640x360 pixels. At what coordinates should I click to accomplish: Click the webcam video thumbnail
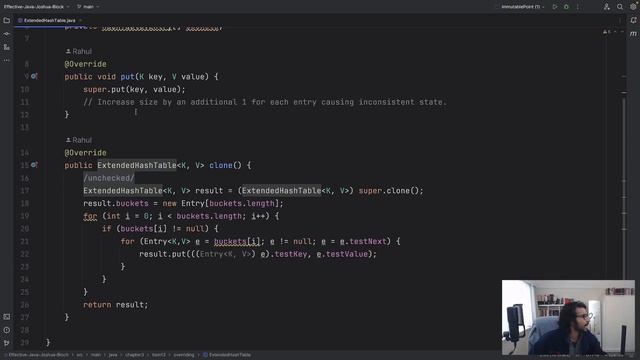[568, 317]
